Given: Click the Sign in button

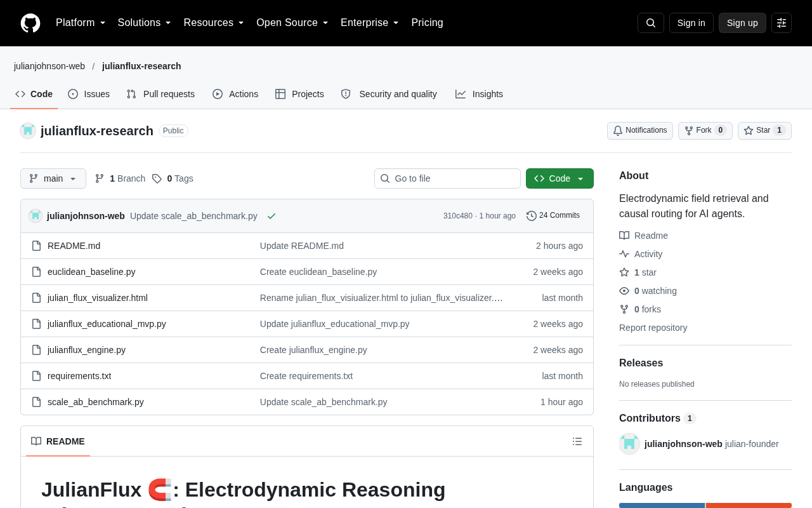Looking at the screenshot, I should pos(691,23).
